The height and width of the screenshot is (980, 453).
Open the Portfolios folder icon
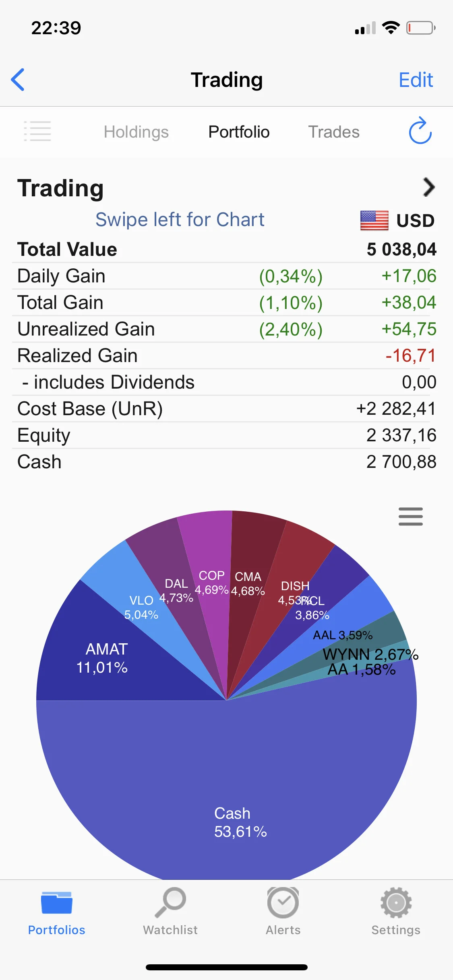[56, 903]
